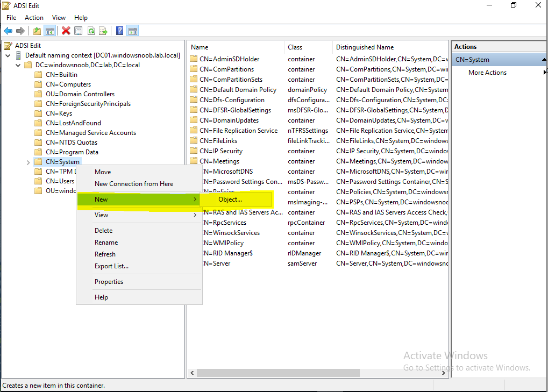Click the folder icon beside CN=FileLinks

[x=194, y=140]
